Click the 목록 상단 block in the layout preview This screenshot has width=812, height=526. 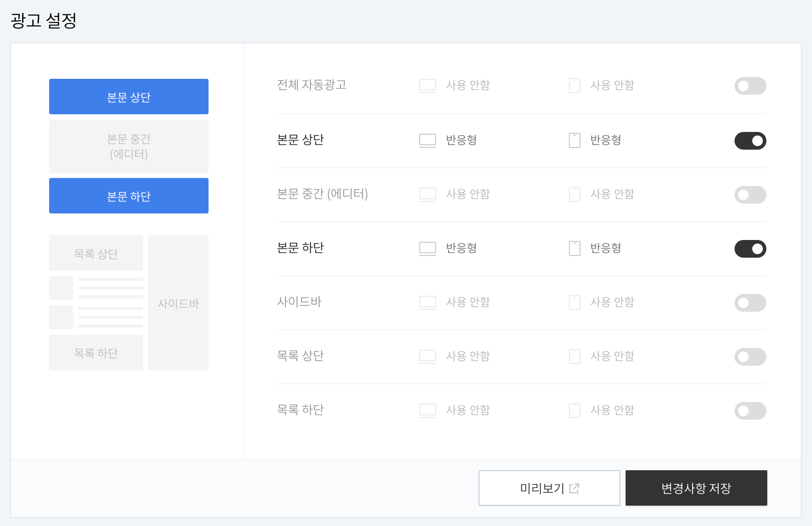[x=96, y=252]
